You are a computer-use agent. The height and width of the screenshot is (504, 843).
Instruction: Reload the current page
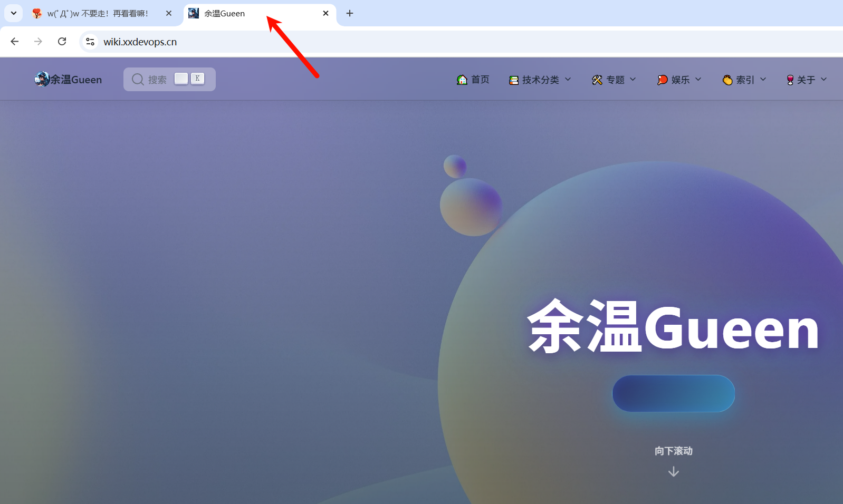[x=62, y=42]
